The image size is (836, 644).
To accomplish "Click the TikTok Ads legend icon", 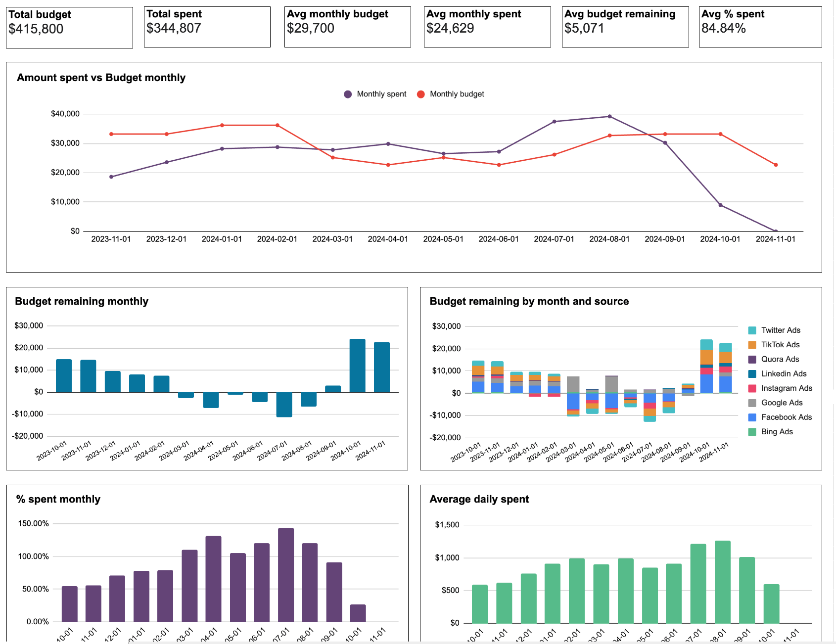I will pos(752,344).
